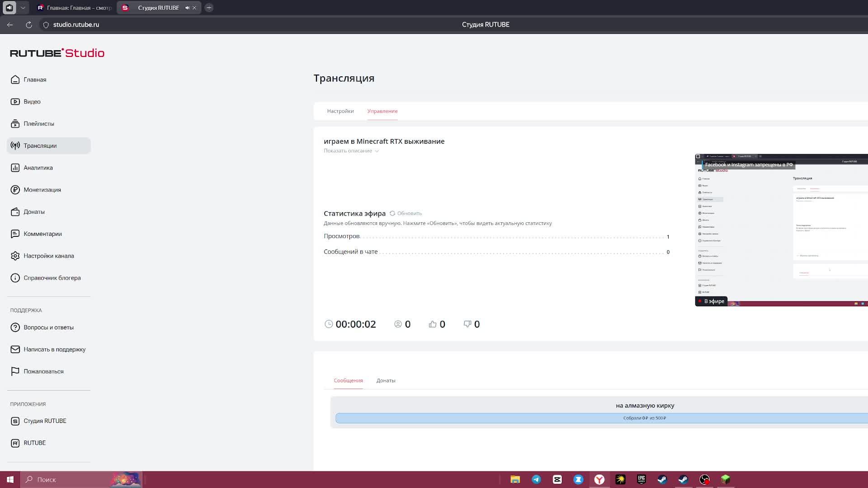Expand Показать описание chevron
The width and height of the screenshot is (868, 488).
coord(377,151)
